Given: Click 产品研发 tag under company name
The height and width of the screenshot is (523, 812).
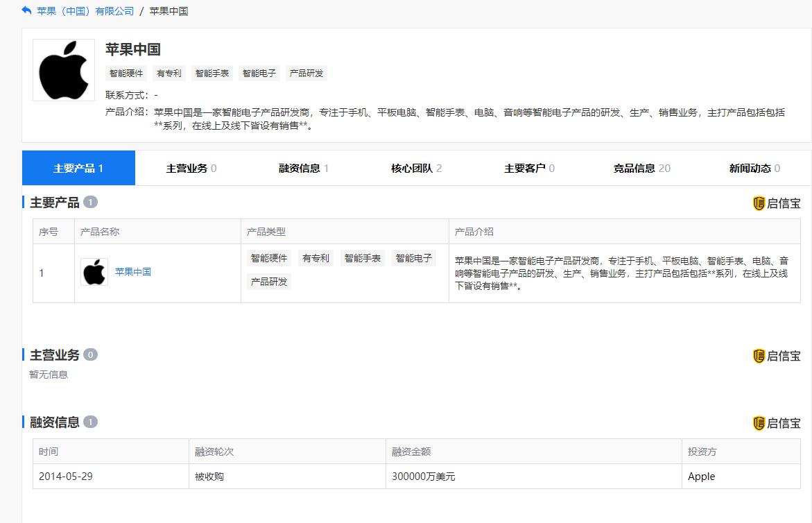Looking at the screenshot, I should click(306, 73).
